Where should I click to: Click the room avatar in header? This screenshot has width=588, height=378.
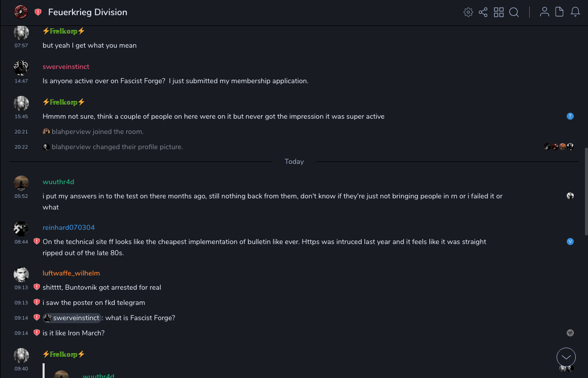21,12
